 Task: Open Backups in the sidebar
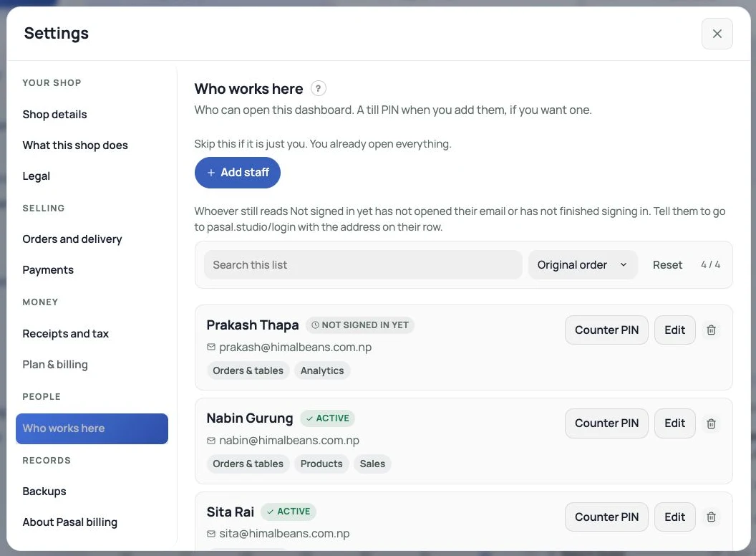[44, 492]
